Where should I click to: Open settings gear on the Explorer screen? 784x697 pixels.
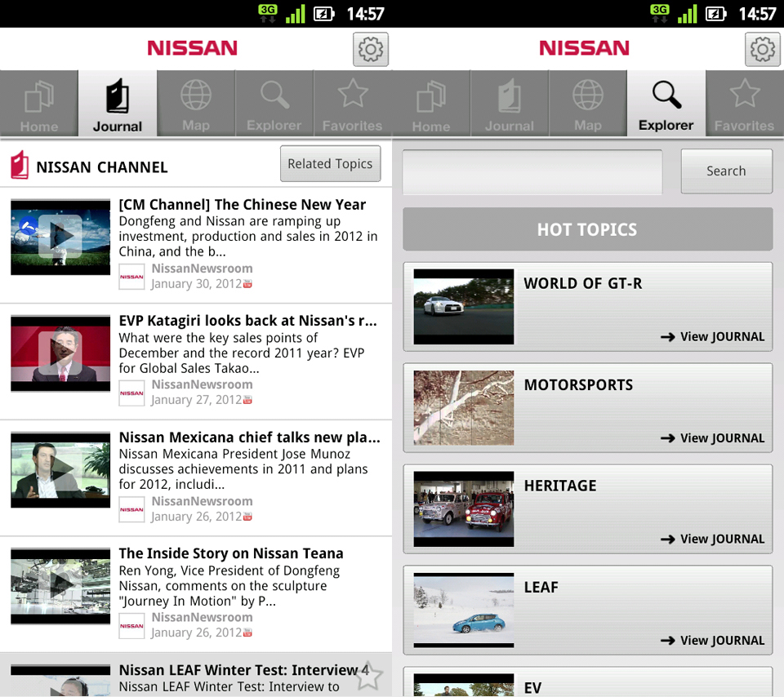tap(763, 50)
